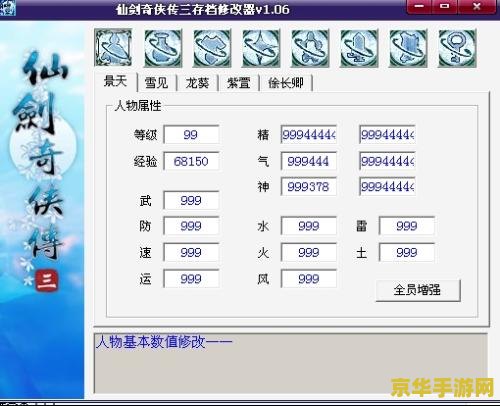Click the 水 water value field
The image size is (500, 406).
click(309, 226)
